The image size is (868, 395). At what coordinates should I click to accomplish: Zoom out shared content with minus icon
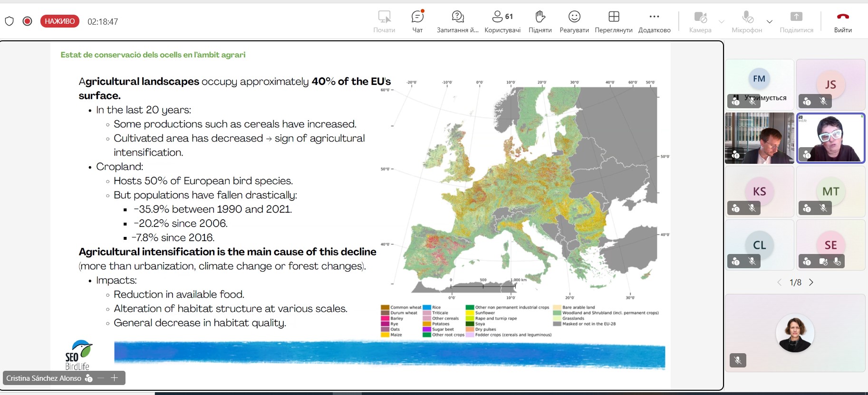click(x=101, y=378)
